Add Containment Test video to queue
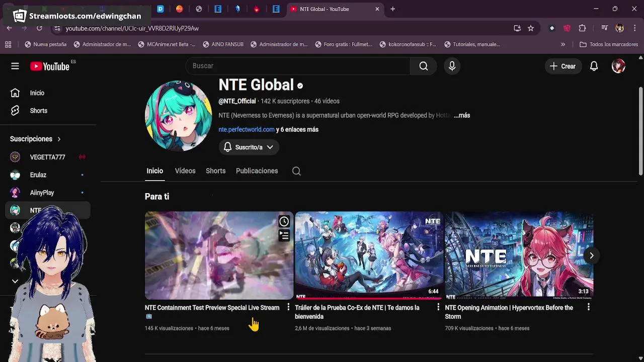 (x=284, y=235)
